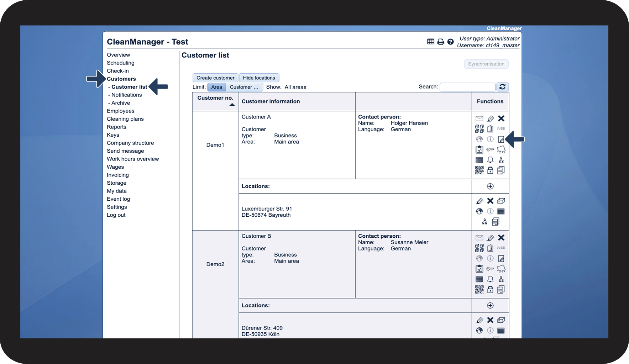Click the box icon for Luxemburger Str. 91

point(501,201)
